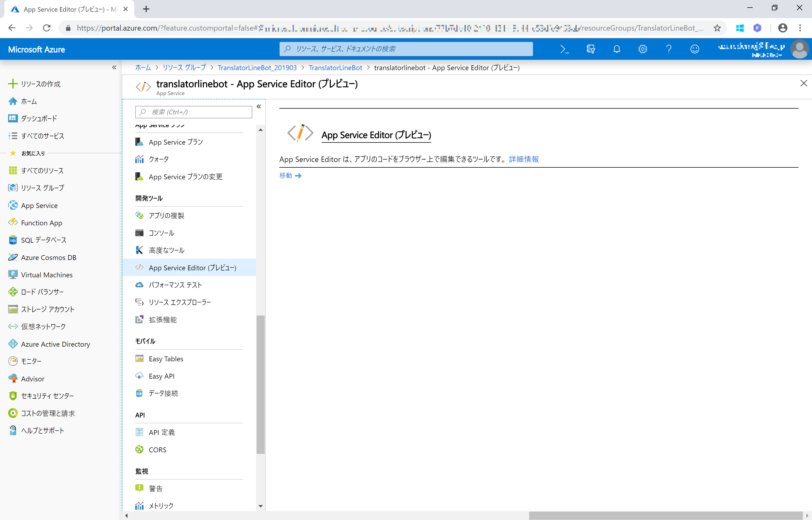Focus the resource menu search field

194,112
